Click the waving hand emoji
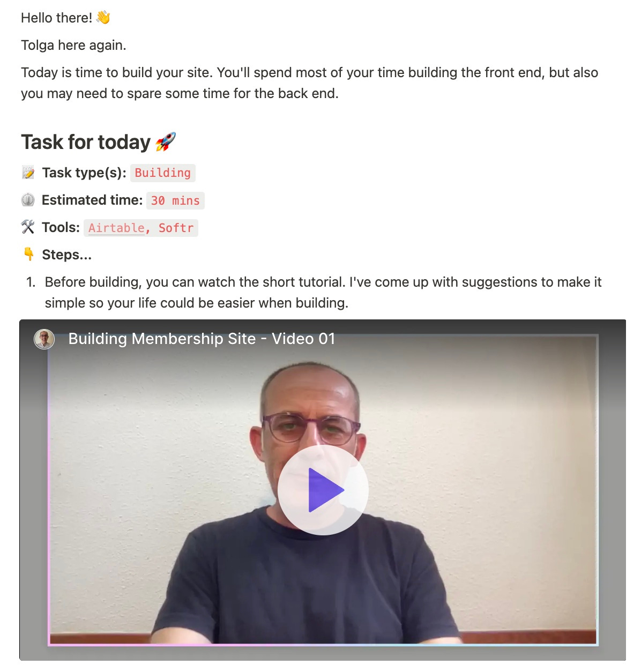641x672 pixels. click(x=103, y=18)
